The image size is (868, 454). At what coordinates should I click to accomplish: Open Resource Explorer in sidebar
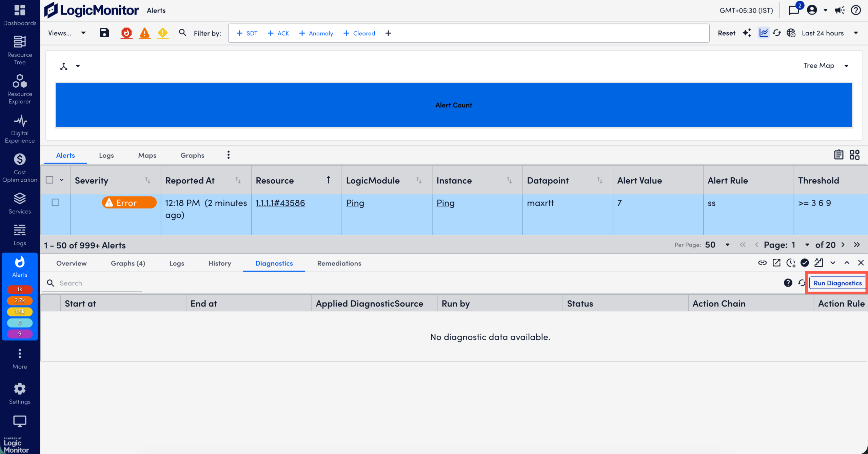(x=20, y=89)
